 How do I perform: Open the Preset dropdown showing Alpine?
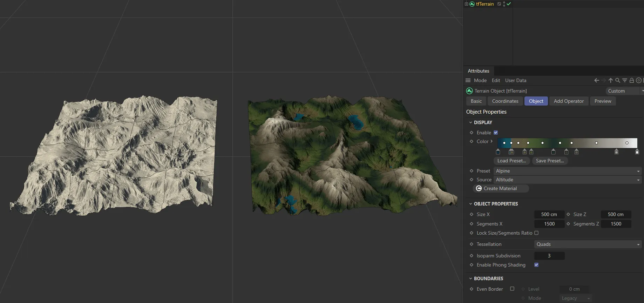[568, 171]
